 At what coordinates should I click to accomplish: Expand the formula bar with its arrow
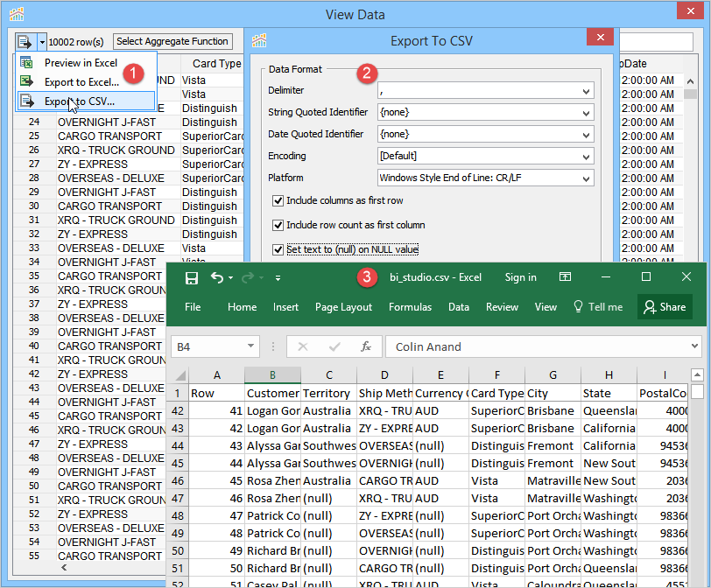[694, 346]
